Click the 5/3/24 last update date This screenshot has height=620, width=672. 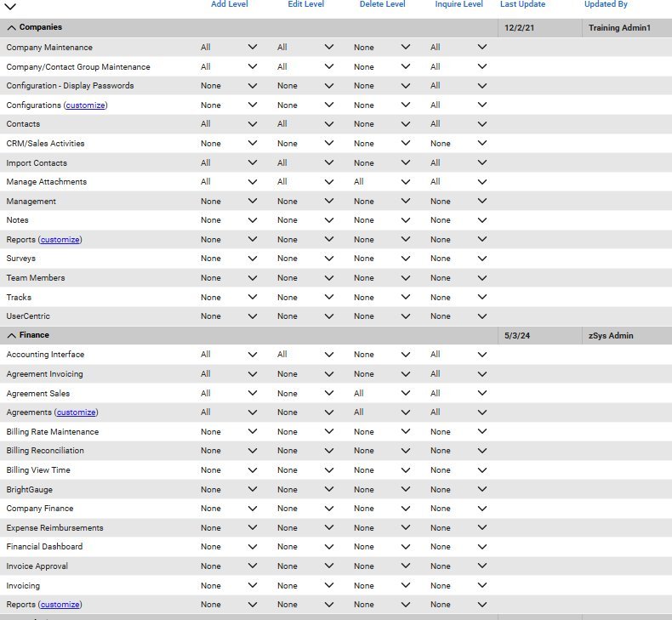517,335
